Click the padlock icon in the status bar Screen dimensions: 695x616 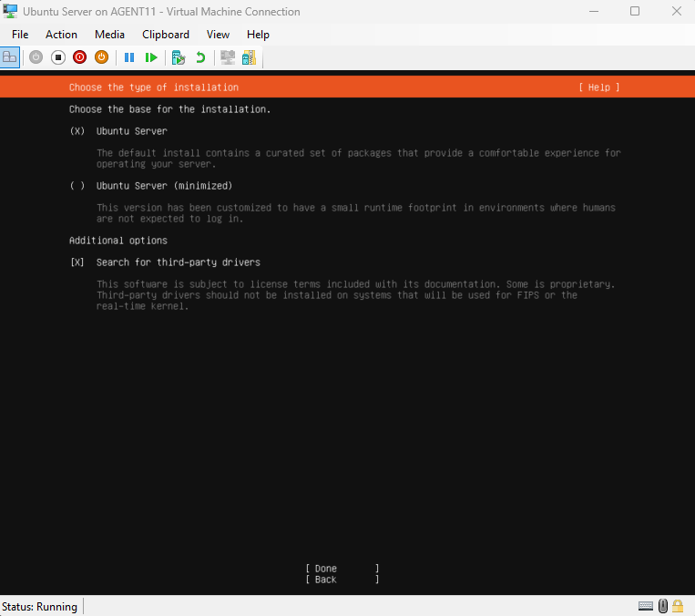click(x=678, y=606)
